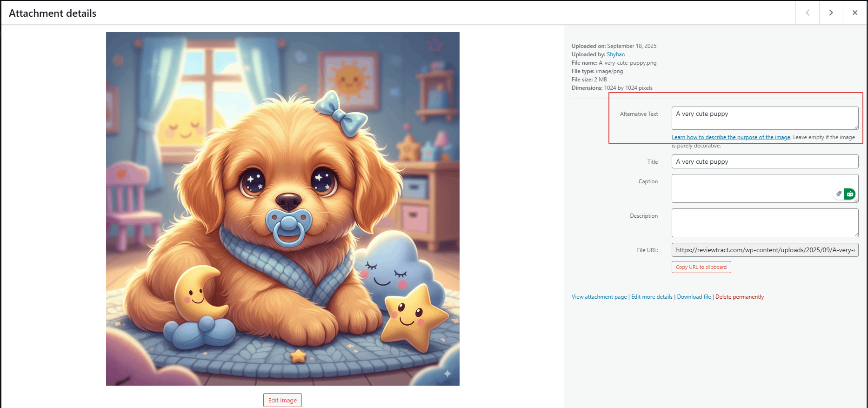
Task: Select the File URL field
Action: click(765, 250)
